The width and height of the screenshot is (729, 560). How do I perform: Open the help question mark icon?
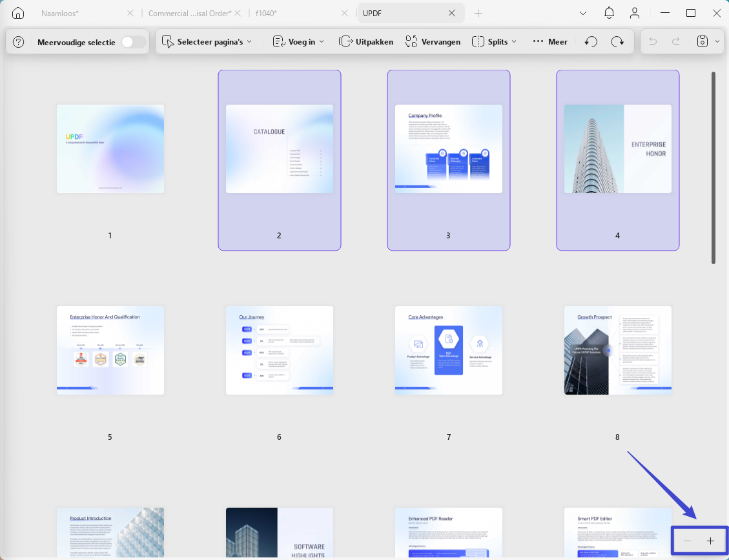click(x=18, y=43)
